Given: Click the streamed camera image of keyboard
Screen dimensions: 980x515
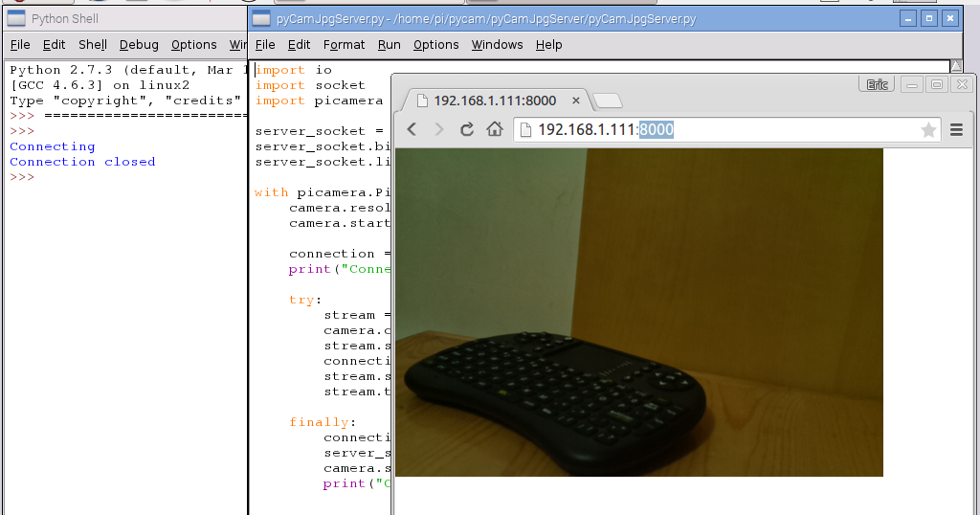Looking at the screenshot, I should 638,312.
